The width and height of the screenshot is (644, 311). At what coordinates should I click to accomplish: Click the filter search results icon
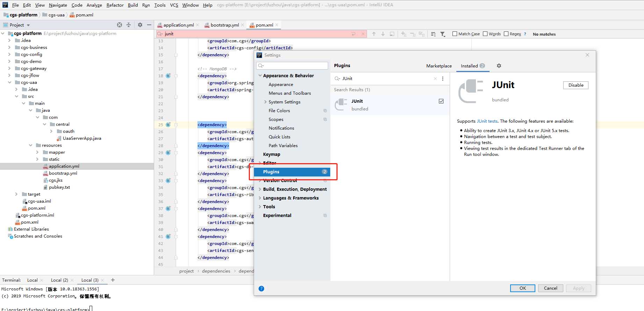click(443, 34)
